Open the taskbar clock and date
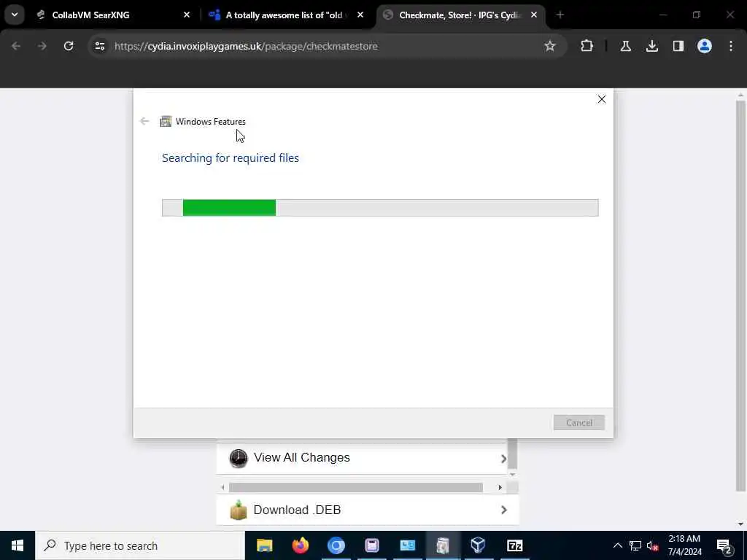This screenshot has height=560, width=747. click(x=684, y=545)
